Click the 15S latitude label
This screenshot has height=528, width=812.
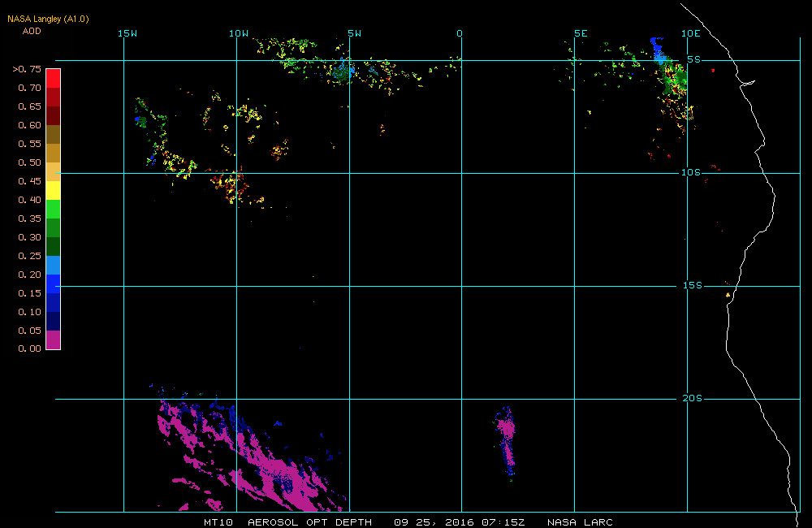(x=693, y=285)
